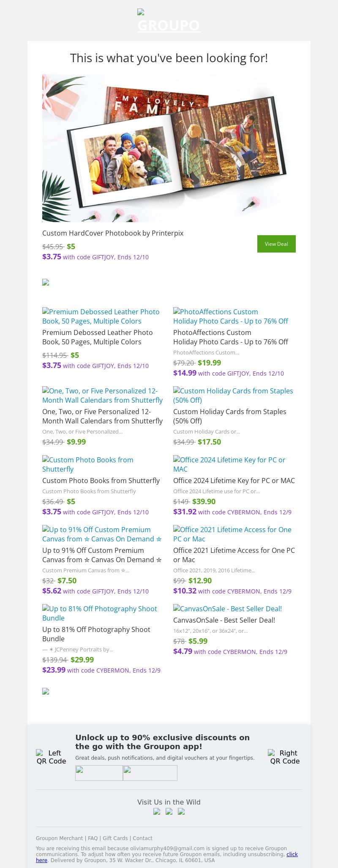Open the FAQ footer link

(x=93, y=838)
